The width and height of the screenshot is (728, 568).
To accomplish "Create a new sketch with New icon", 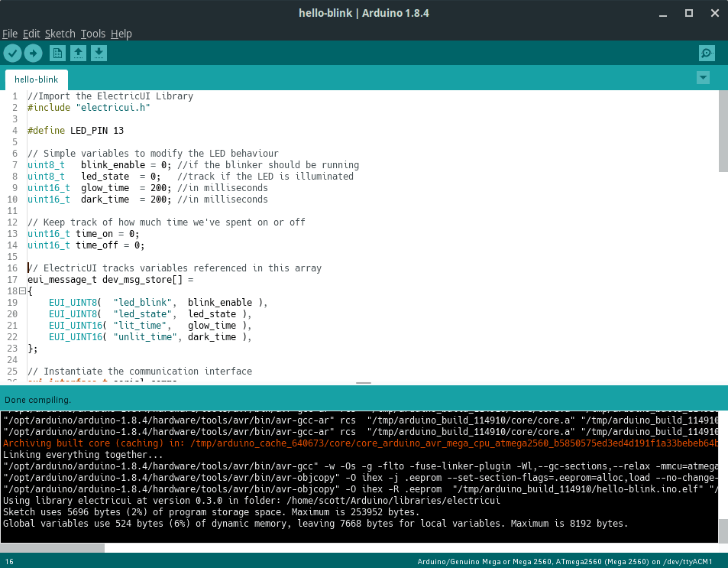I will (57, 53).
